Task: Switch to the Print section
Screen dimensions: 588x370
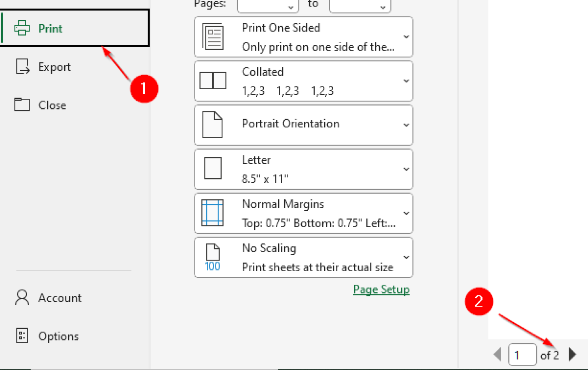Action: pos(50,28)
